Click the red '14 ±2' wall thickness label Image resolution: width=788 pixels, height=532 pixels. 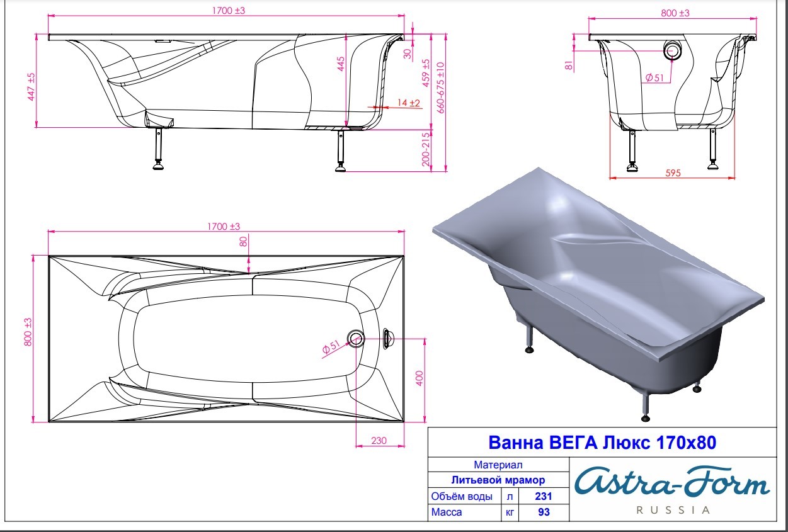coord(408,103)
